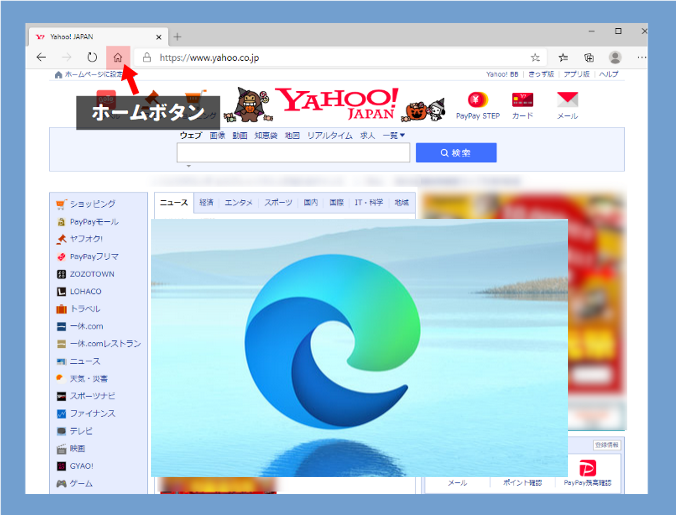The image size is (676, 515).
Task: Expand the 一覧 search category dropdown
Action: pos(394,135)
